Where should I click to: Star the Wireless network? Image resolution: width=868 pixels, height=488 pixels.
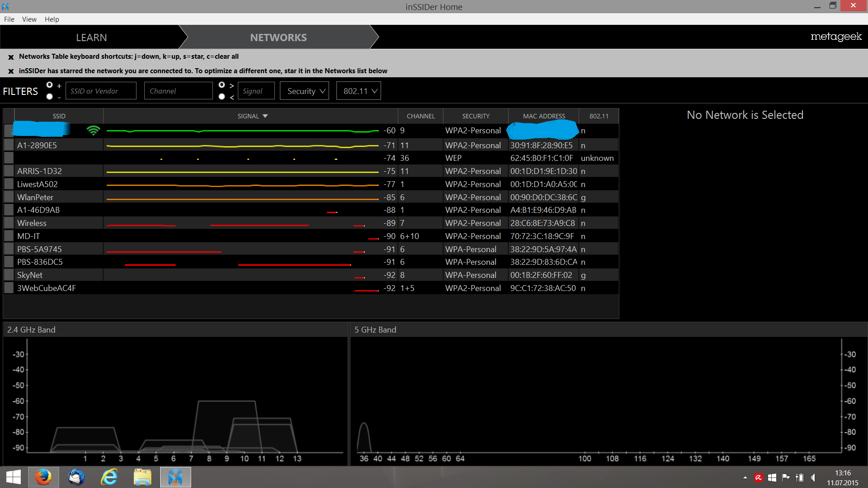[9, 223]
